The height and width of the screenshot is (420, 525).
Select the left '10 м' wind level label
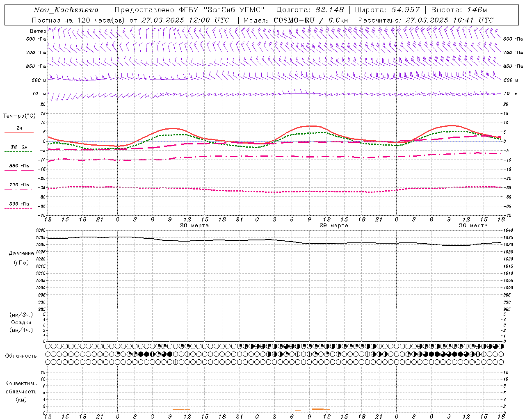(x=39, y=94)
